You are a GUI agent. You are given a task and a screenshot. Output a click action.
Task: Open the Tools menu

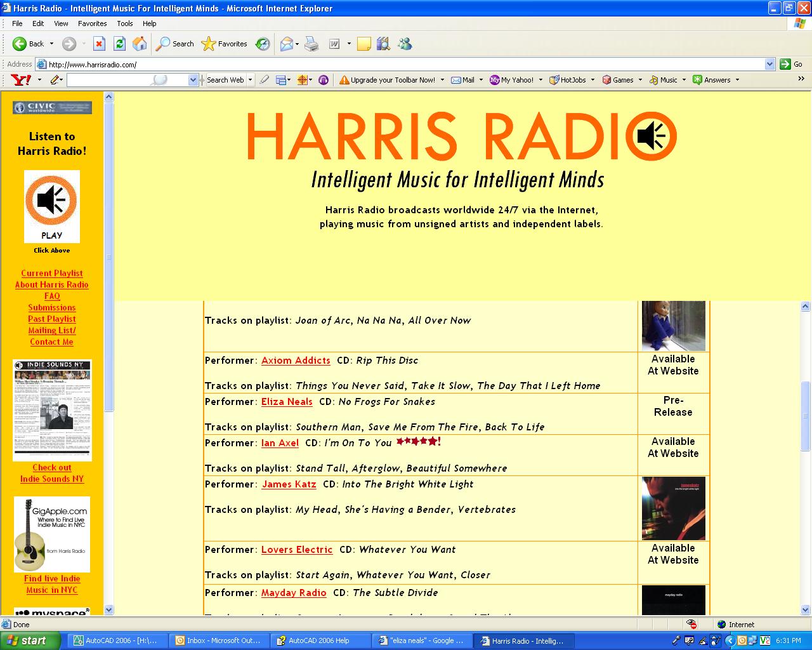(125, 23)
